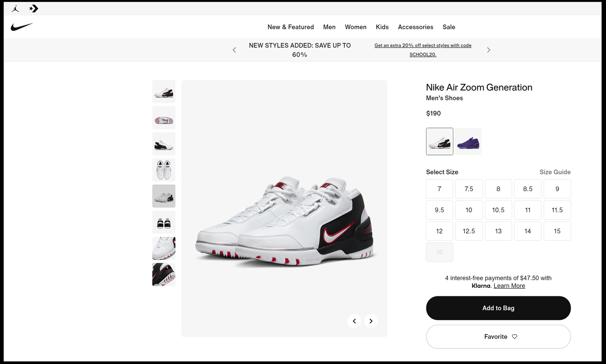Show next promo banner with right chevron
Image resolution: width=606 pixels, height=364 pixels.
[x=488, y=50]
